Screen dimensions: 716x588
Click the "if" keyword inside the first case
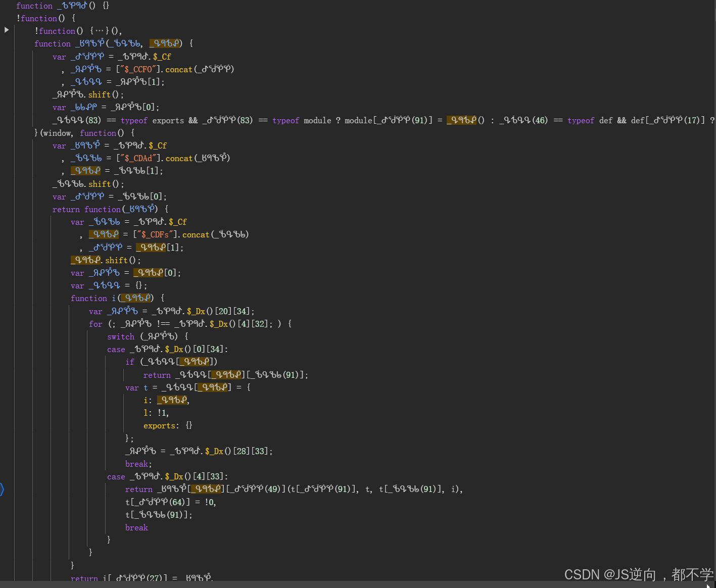[x=130, y=362]
